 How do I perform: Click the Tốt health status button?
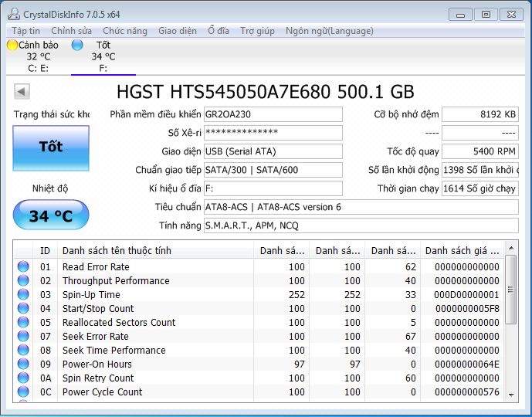point(51,147)
